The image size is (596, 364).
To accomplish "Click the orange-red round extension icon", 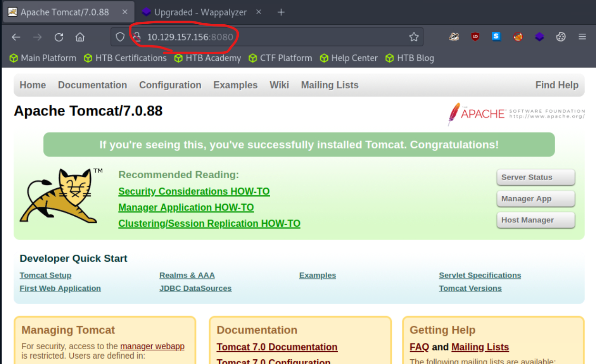I will 518,37.
